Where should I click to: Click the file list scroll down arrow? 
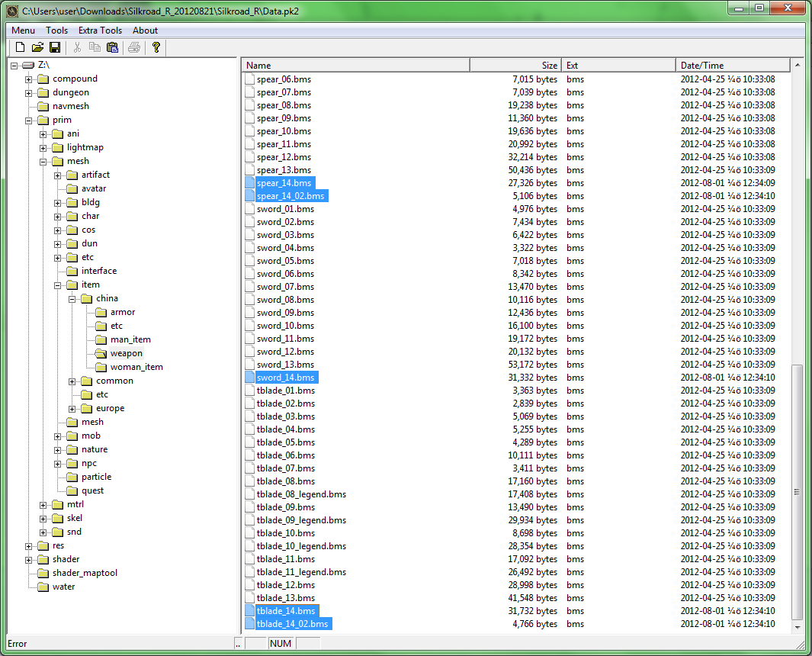pyautogui.click(x=797, y=628)
